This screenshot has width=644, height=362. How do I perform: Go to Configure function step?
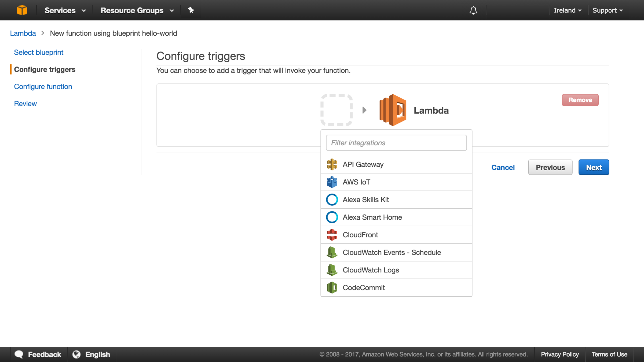pos(43,87)
